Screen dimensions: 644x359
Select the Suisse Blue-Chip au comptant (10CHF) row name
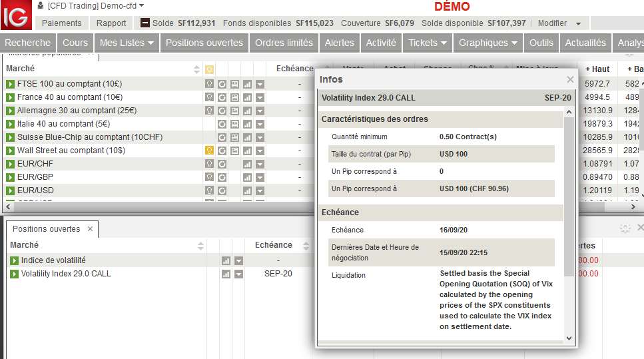89,137
